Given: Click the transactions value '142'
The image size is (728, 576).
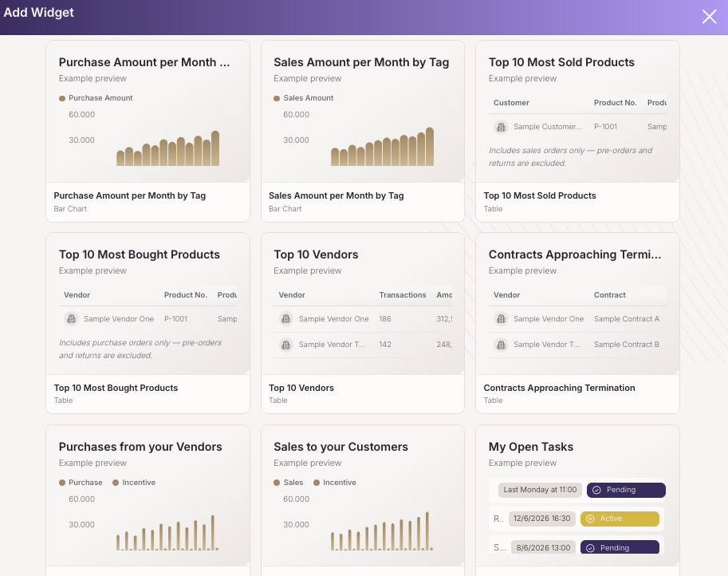Looking at the screenshot, I should [x=385, y=345].
